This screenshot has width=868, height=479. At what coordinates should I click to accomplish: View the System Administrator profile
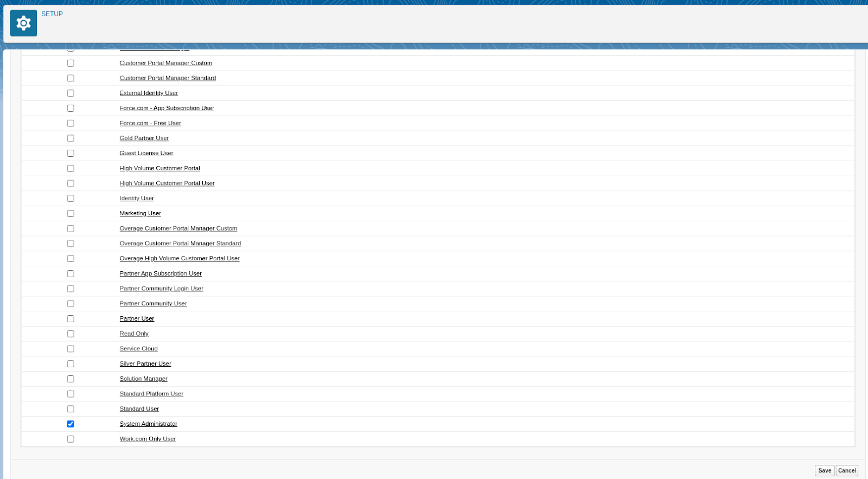149,424
